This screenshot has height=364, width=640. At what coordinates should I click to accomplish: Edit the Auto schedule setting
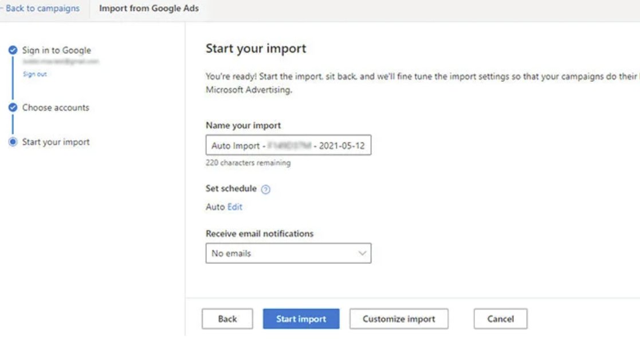pyautogui.click(x=235, y=207)
